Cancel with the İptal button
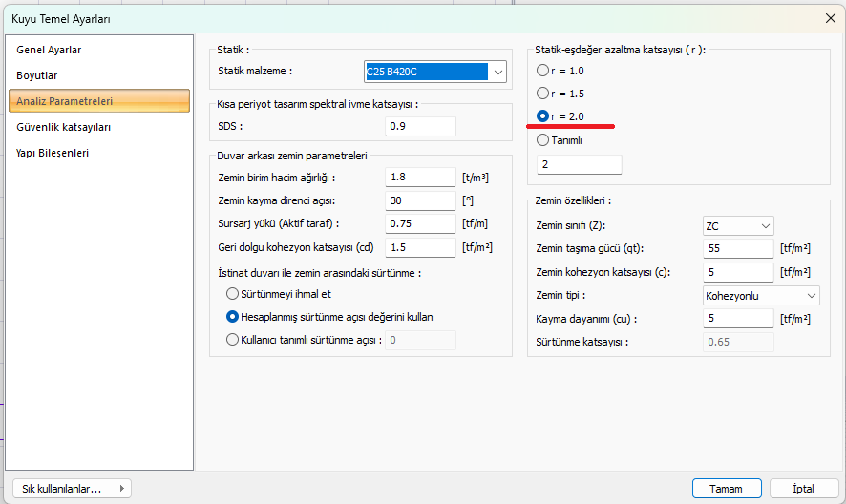 tap(804, 489)
